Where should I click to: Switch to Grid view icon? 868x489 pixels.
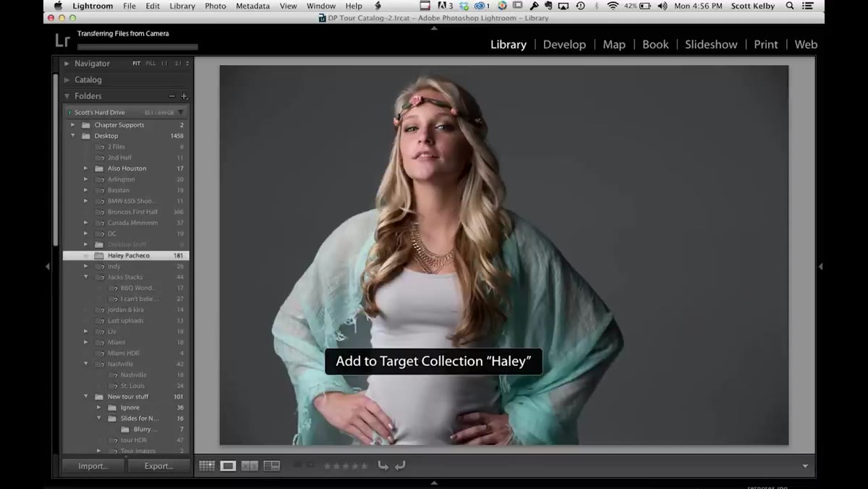[207, 466]
